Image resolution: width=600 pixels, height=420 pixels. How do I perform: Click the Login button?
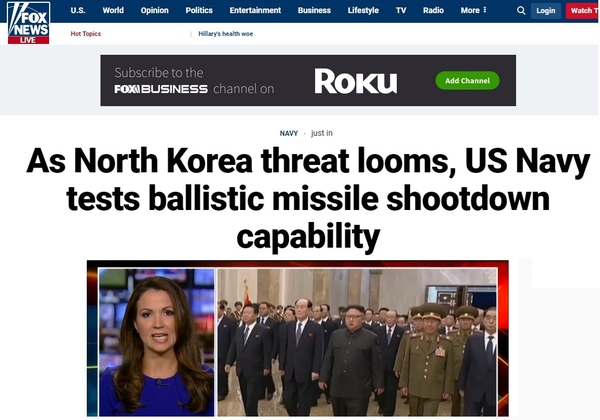546,11
